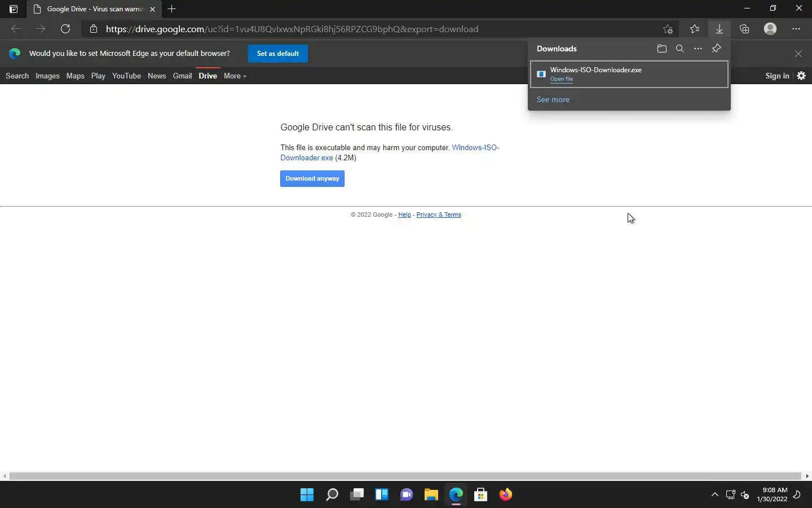Open Windows Start menu
Screen dimensions: 812x508
(x=307, y=494)
